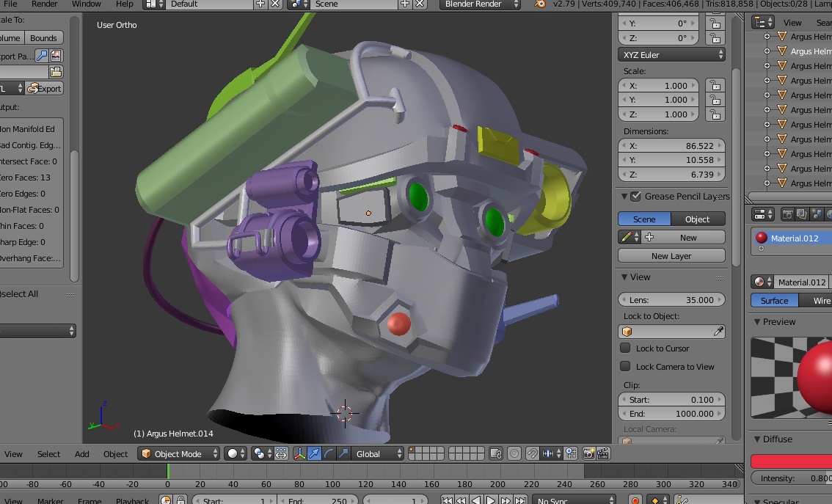Enable the Lock to Cursor checkbox
Screen dimensions: 832x504
click(625, 348)
